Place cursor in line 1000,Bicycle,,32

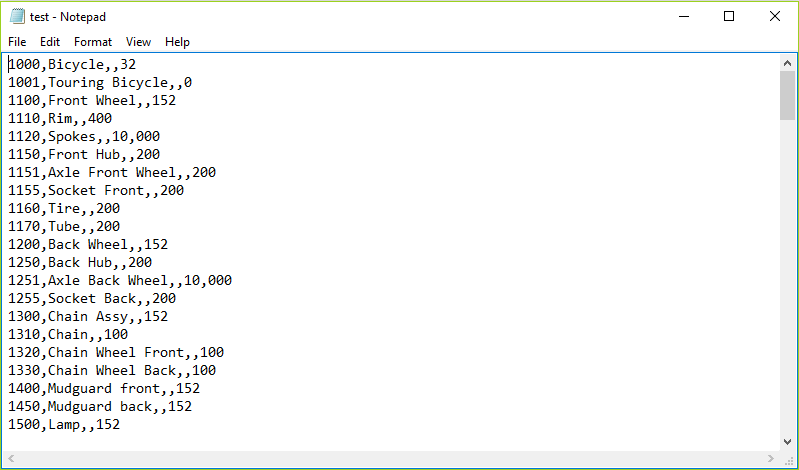(x=72, y=64)
